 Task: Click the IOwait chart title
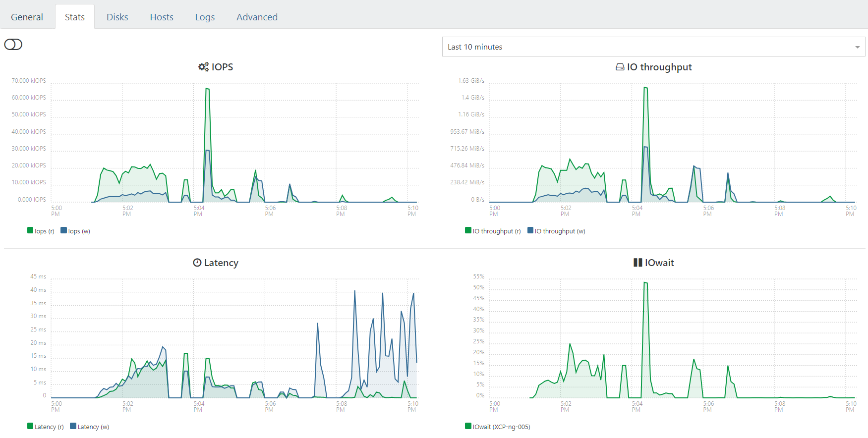659,263
